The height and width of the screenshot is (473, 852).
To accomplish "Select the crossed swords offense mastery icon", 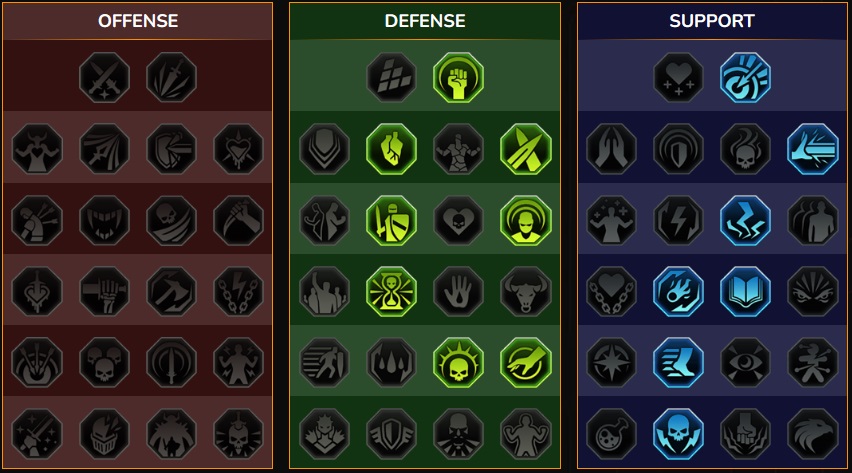I will (104, 77).
